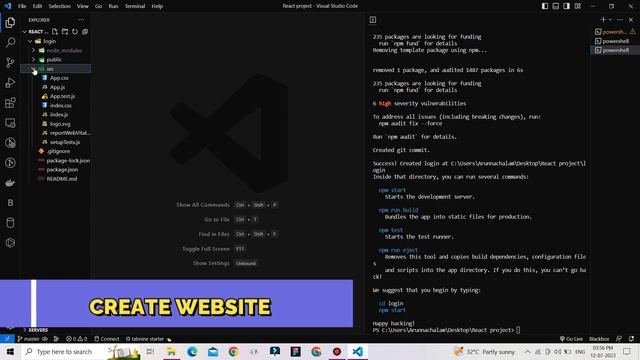The image size is (640, 360).
Task: Open Customize Layout button in title bar
Action: tap(578, 6)
